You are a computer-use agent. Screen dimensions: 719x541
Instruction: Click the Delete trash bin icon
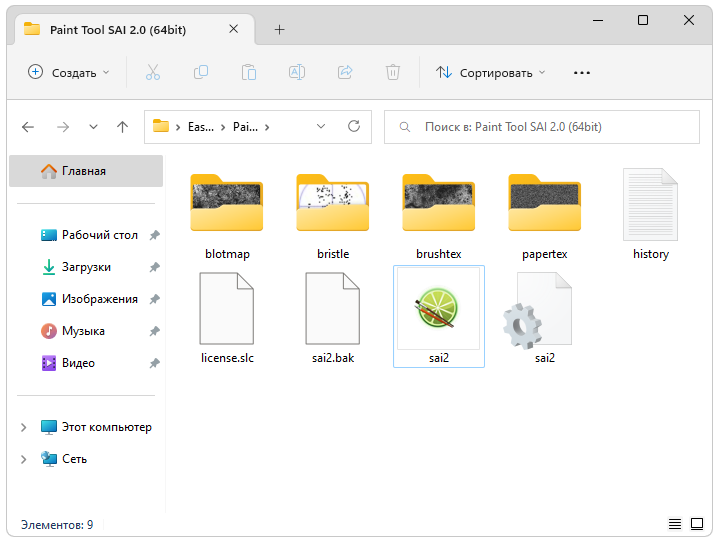(393, 72)
